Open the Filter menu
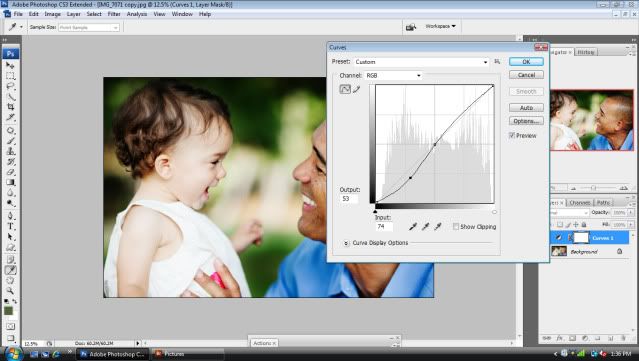 click(x=114, y=14)
